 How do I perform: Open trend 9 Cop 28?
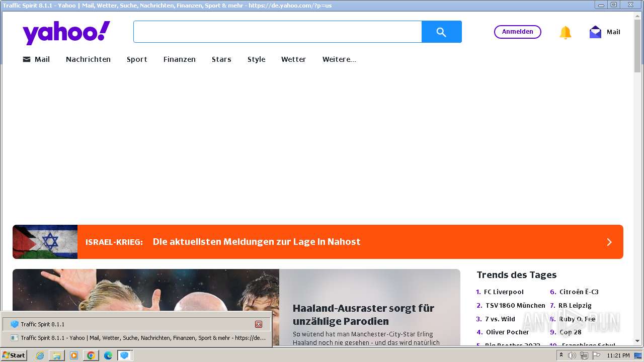[571, 332]
